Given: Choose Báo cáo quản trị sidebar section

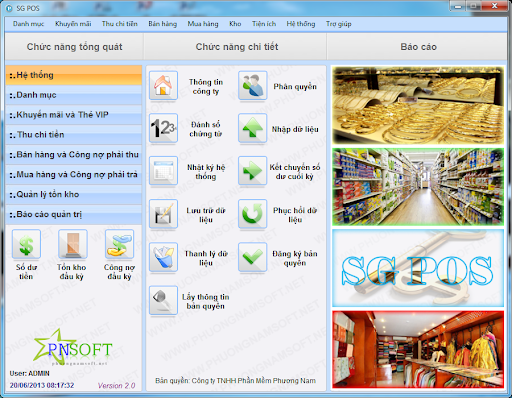Looking at the screenshot, I should [74, 214].
